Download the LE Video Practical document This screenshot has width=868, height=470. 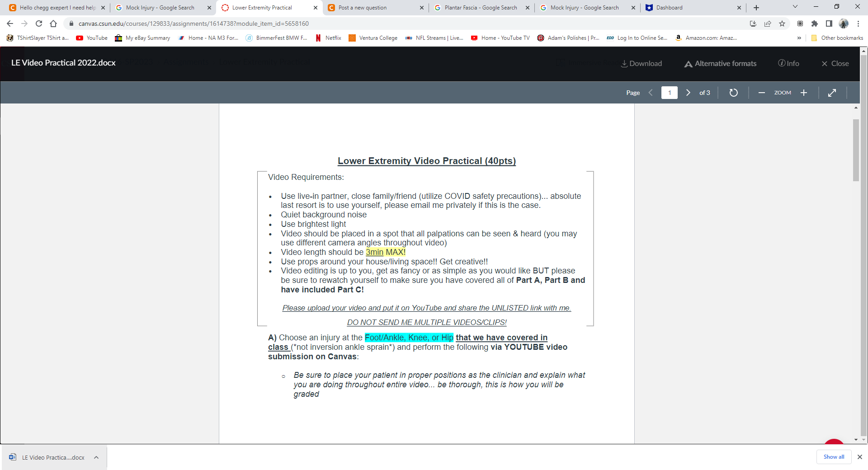point(642,63)
